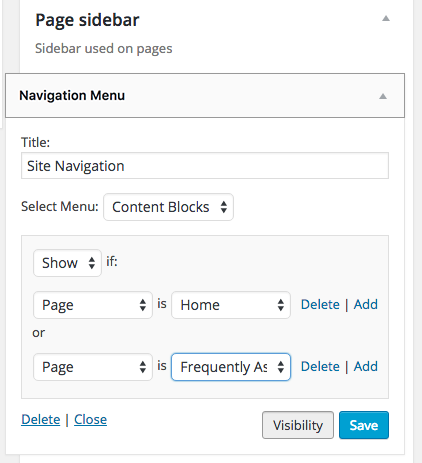The height and width of the screenshot is (463, 422).
Task: Delete the Home page visibility rule
Action: tap(320, 304)
